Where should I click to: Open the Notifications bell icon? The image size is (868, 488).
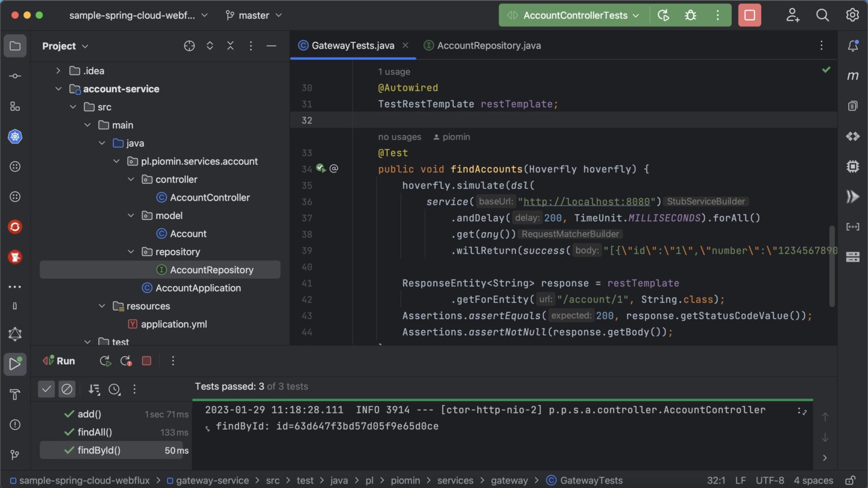click(x=853, y=46)
